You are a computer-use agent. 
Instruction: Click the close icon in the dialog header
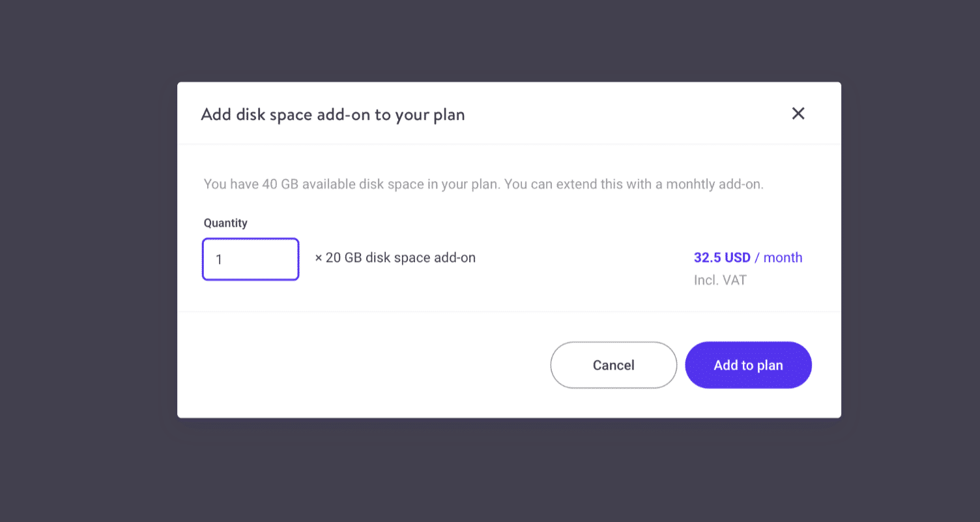click(x=798, y=113)
